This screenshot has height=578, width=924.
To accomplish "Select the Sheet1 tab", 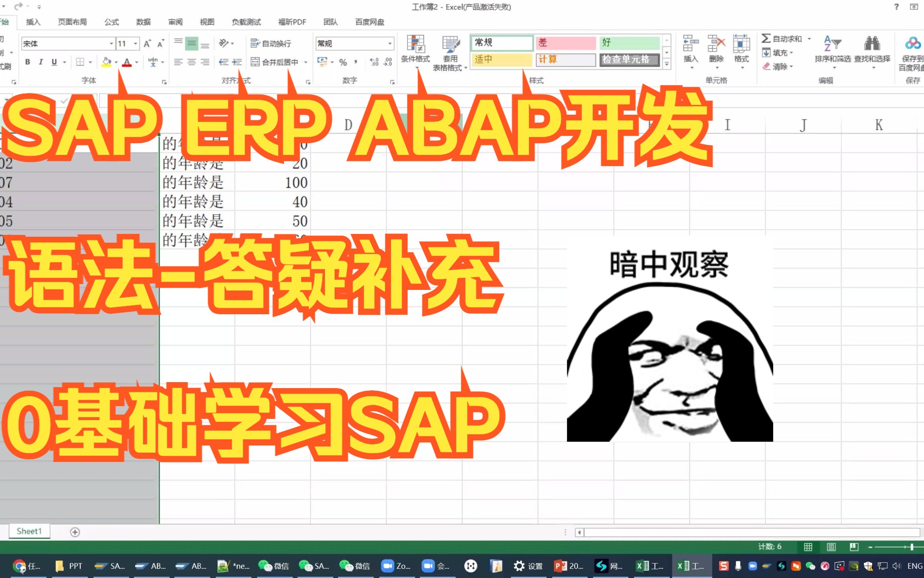I will [29, 531].
